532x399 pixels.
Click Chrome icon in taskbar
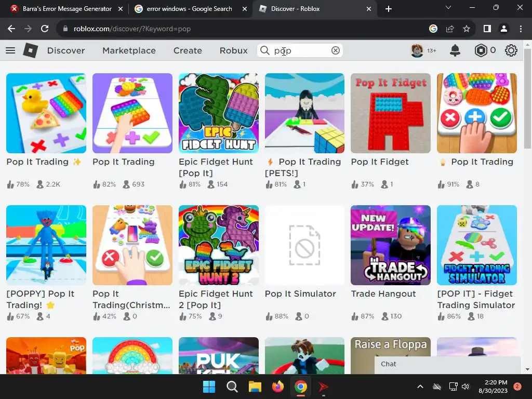pyautogui.click(x=301, y=387)
